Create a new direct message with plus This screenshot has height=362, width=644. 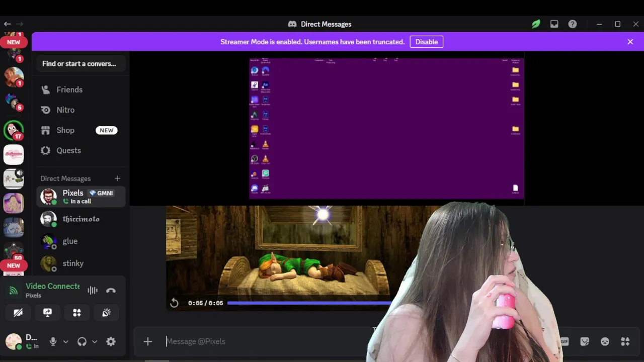[x=117, y=178]
